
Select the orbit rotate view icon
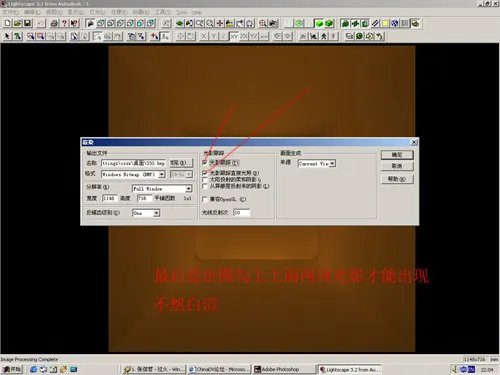(250, 23)
